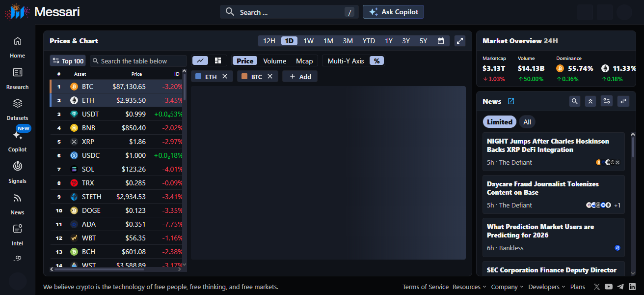The width and height of the screenshot is (644, 295).
Task: Expand the Resources footer menu
Action: click(469, 287)
